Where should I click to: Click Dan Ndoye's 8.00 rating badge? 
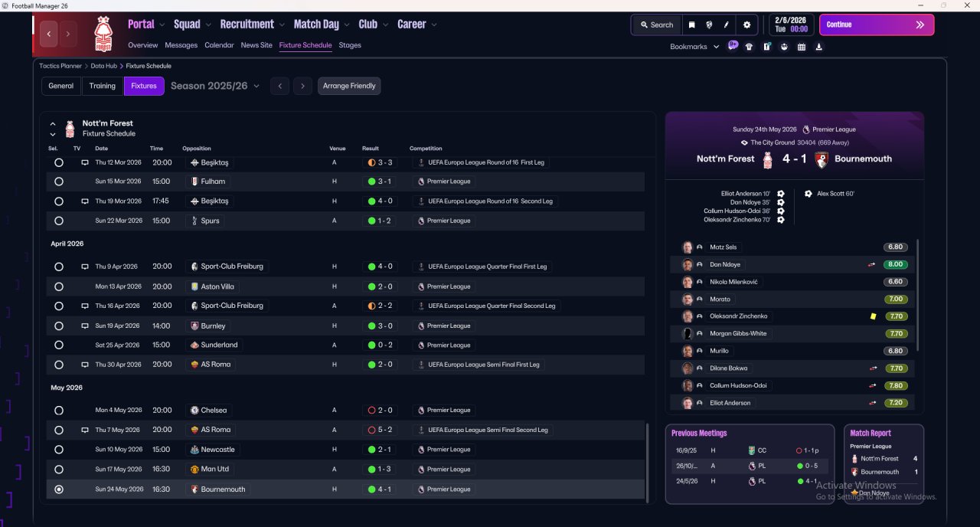(x=896, y=265)
